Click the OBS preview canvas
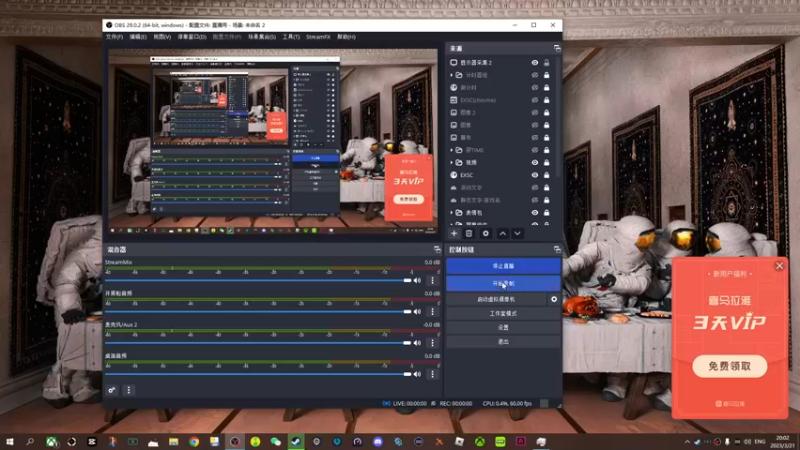Viewport: 800px width, 450px height. [x=273, y=142]
